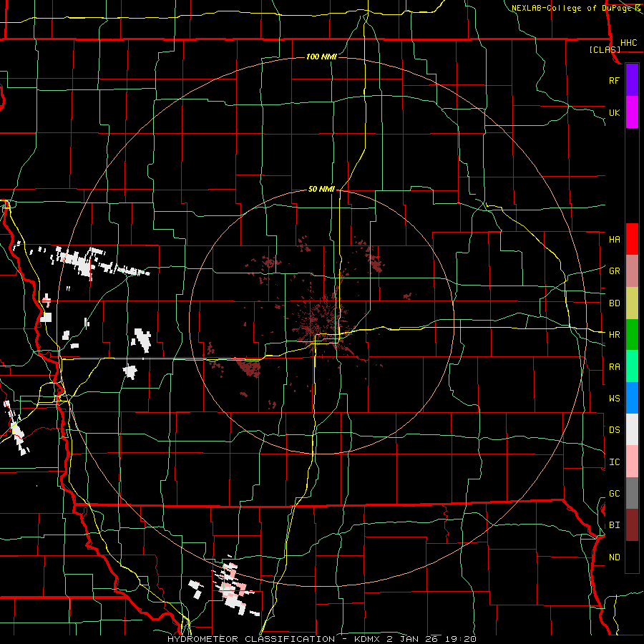The image size is (644, 644).
Task: Click the KDMX radar site identifier
Action: (x=368, y=639)
